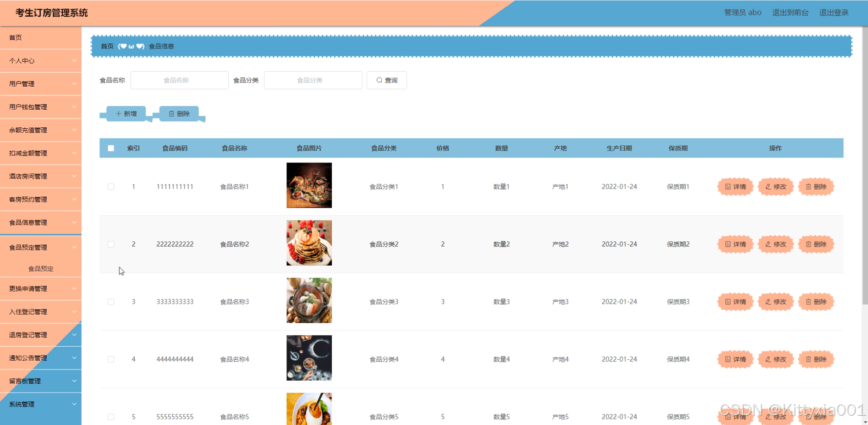
Task: Collapse the 食品预定管理 sidebar chevron
Action: tap(74, 248)
